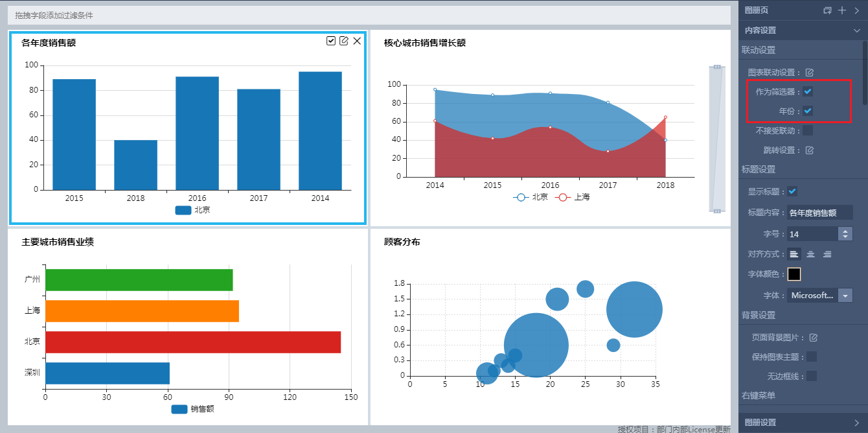Close the 各年度销售额 chart with its X icon
868x433 pixels.
[x=357, y=41]
